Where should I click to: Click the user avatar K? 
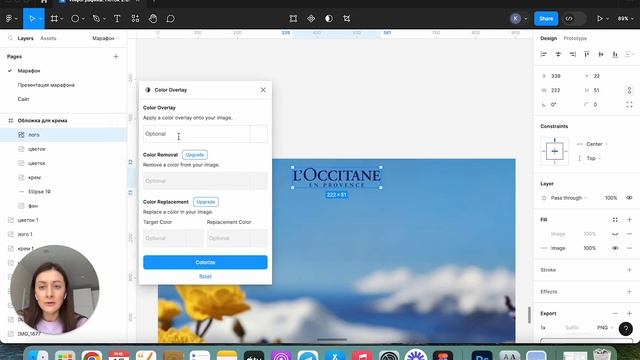click(516, 18)
